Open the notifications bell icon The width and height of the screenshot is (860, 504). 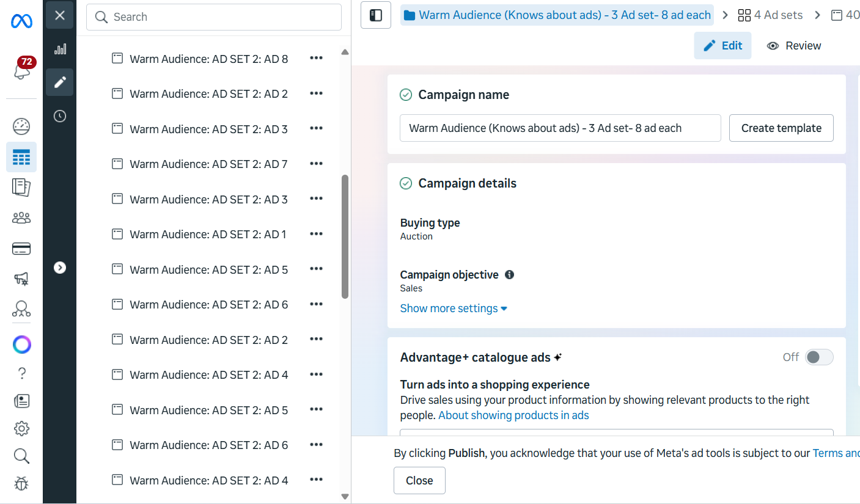(21, 71)
